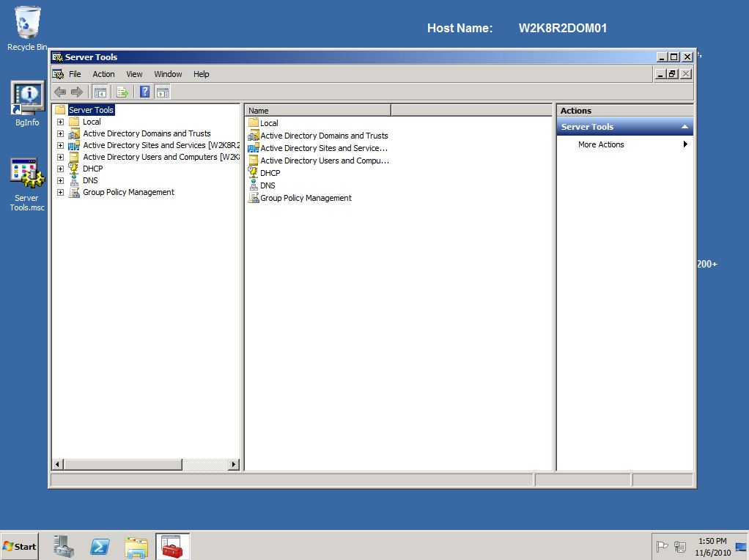Open Windows Explorer from the taskbar

[136, 547]
